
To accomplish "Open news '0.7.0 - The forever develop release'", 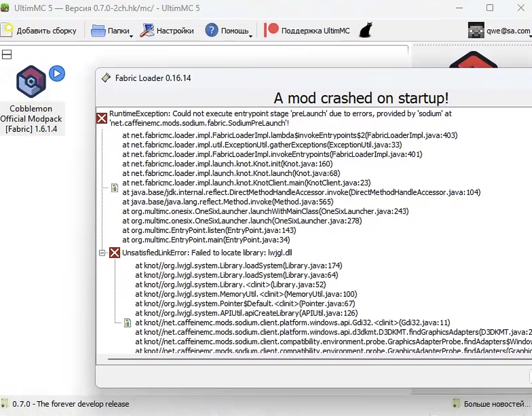I will click(x=71, y=404).
